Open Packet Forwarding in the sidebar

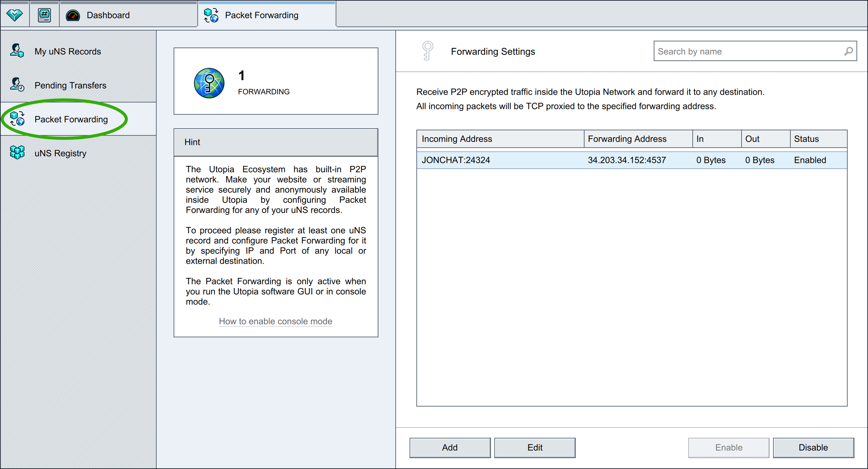[71, 119]
